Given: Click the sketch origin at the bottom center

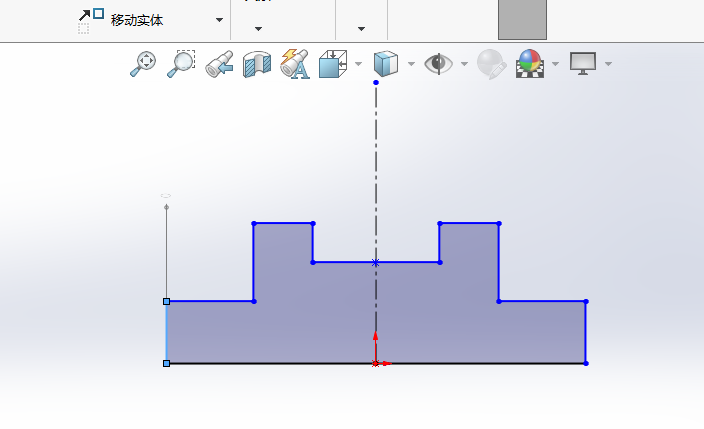Looking at the screenshot, I should coord(375,363).
